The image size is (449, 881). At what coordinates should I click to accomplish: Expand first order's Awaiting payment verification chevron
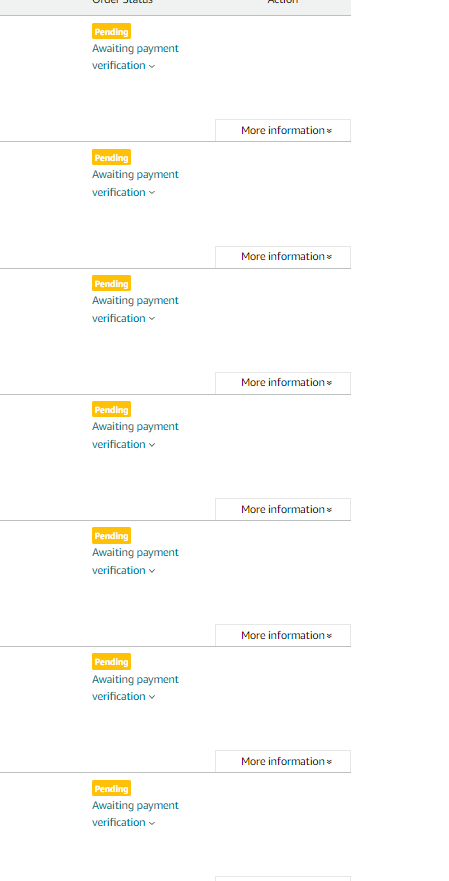[152, 66]
